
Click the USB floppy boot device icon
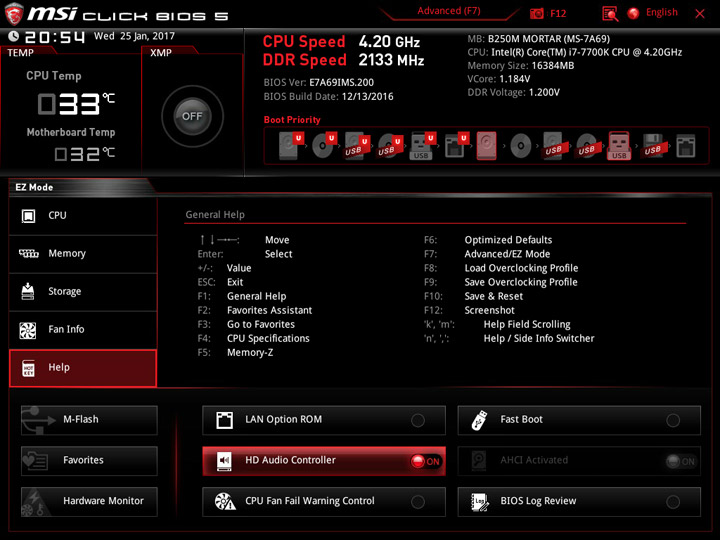tap(652, 146)
